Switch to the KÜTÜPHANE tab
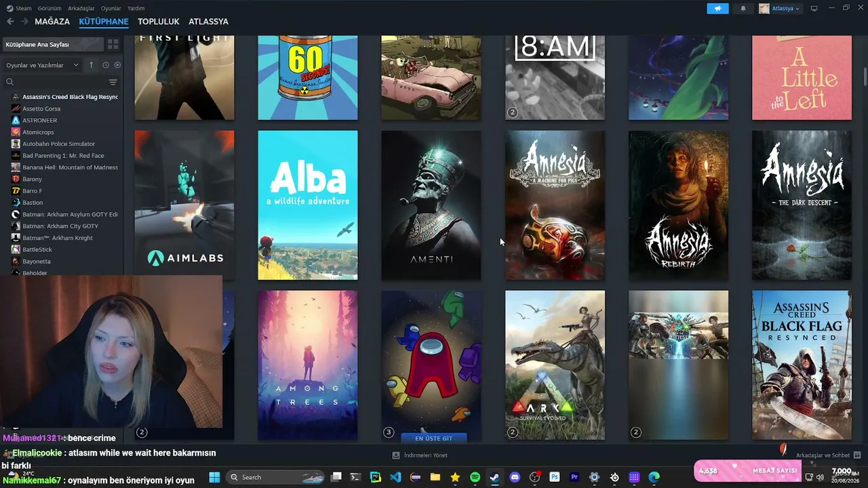This screenshot has height=488, width=868. pyautogui.click(x=104, y=22)
